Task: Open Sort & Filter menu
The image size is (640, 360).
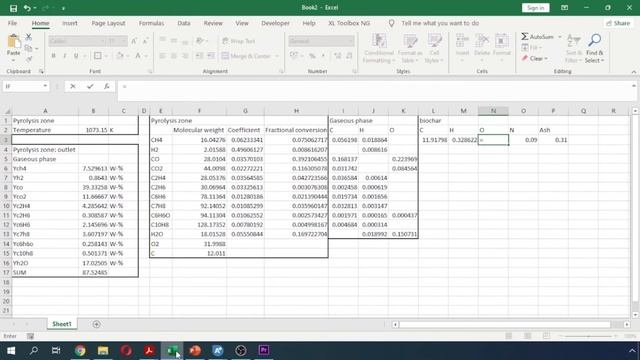Action: pyautogui.click(x=573, y=48)
